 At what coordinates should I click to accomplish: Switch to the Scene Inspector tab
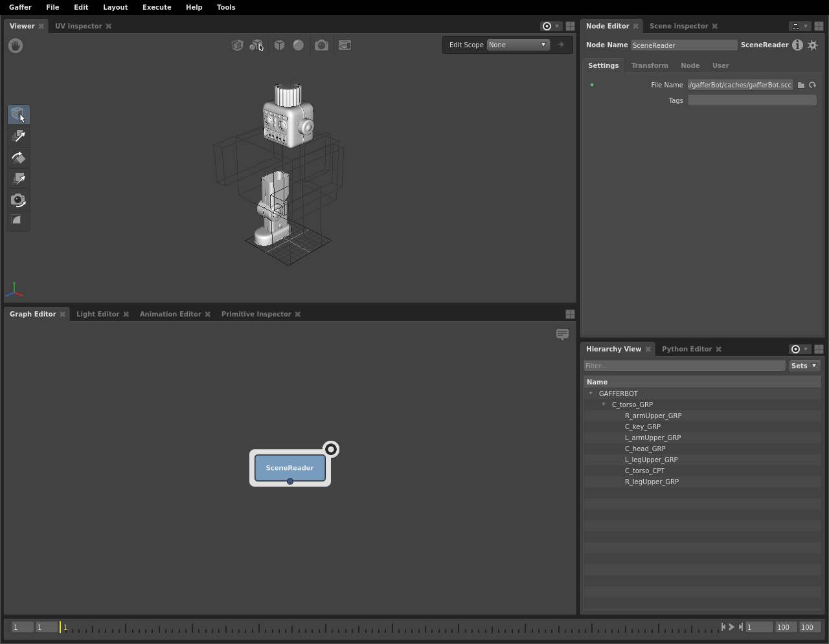679,26
